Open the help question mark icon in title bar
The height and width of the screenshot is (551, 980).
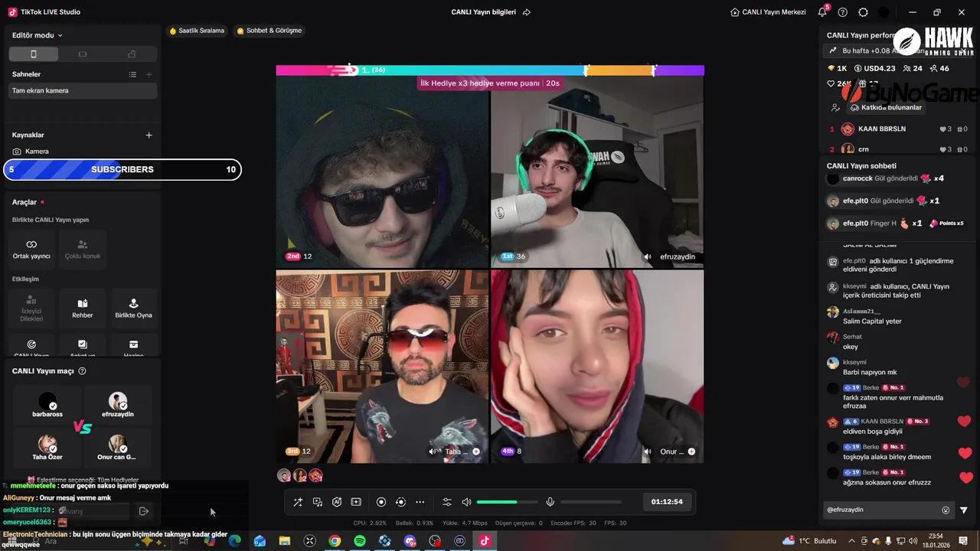pyautogui.click(x=843, y=12)
